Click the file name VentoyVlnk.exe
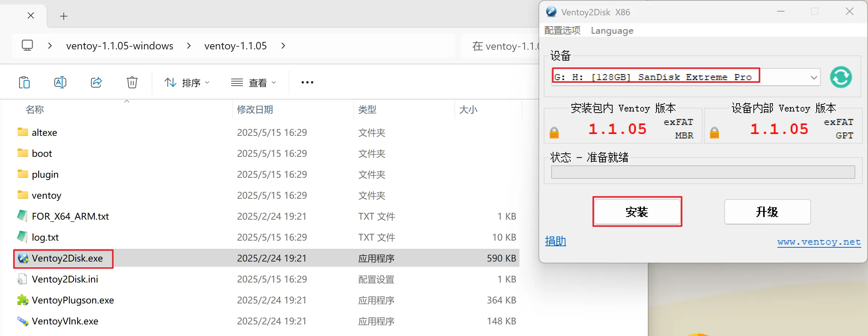The width and height of the screenshot is (868, 336). 65,321
